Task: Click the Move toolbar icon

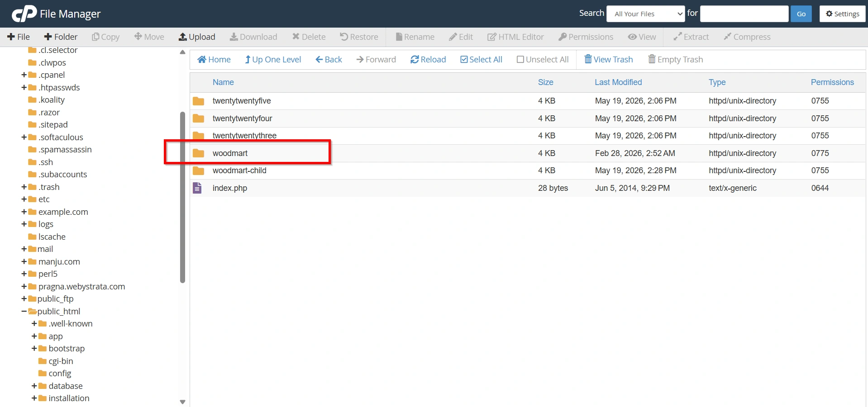Action: (149, 37)
